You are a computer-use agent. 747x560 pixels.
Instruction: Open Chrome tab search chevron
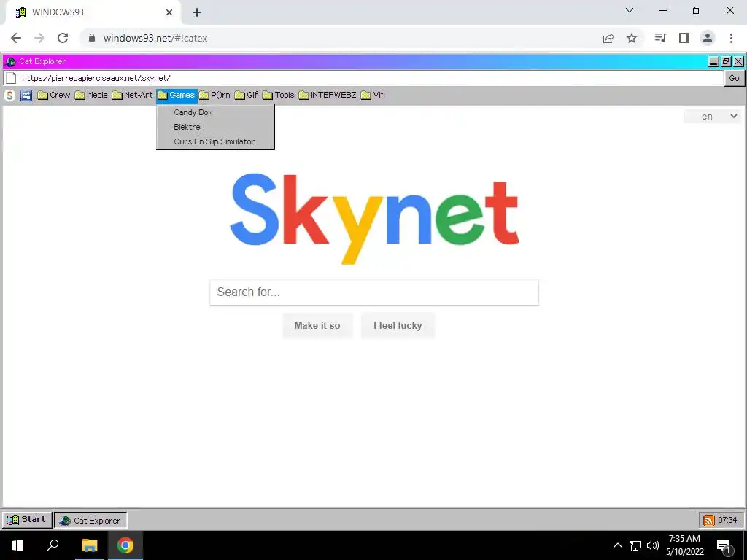(x=630, y=10)
